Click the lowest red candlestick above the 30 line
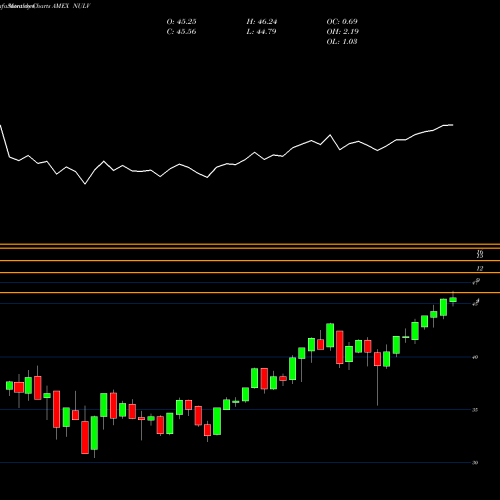Image resolution: width=500 pixels, height=500 pixels. coord(85,437)
